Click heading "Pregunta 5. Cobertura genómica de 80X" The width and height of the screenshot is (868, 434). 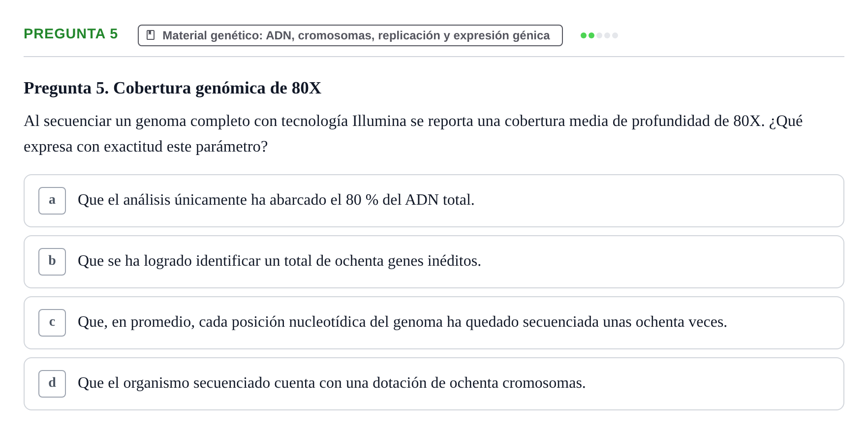(x=172, y=88)
